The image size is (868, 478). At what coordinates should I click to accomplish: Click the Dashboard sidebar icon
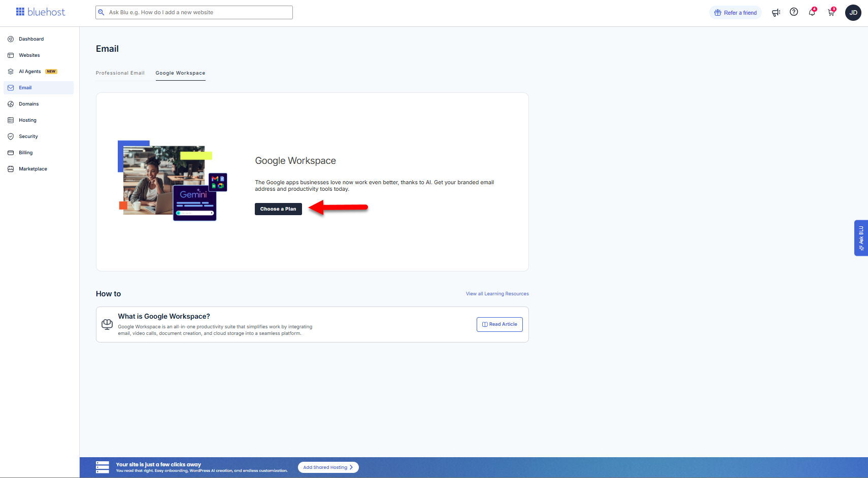11,39
